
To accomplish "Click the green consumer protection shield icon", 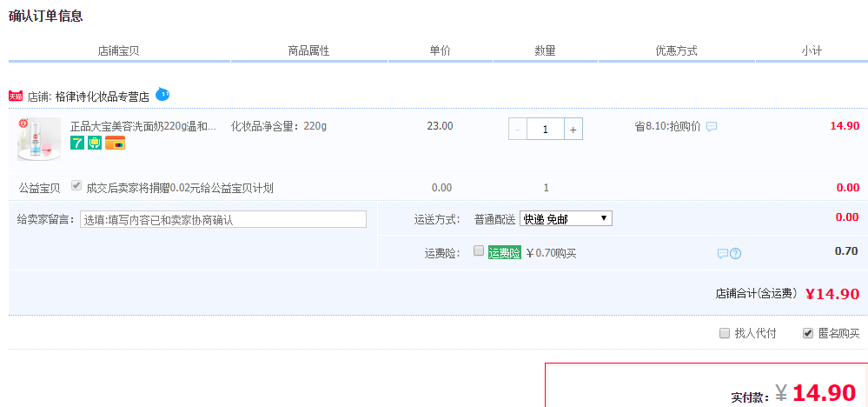I will (95, 143).
